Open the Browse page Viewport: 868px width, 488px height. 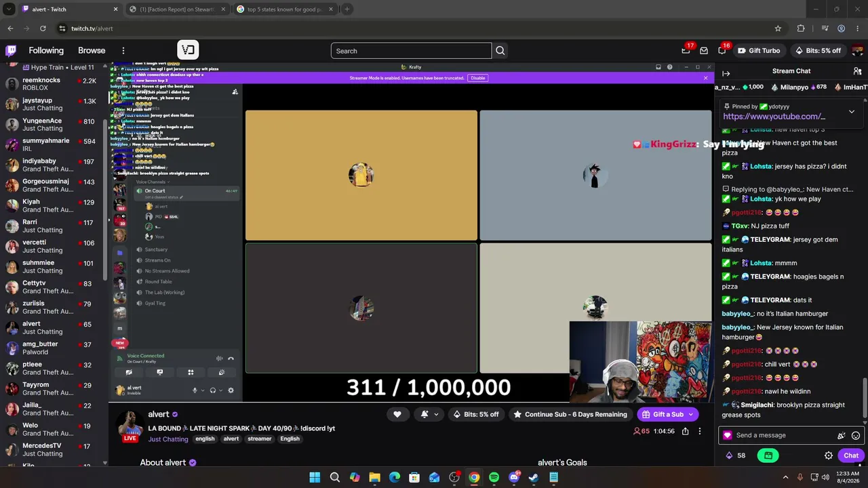(92, 51)
